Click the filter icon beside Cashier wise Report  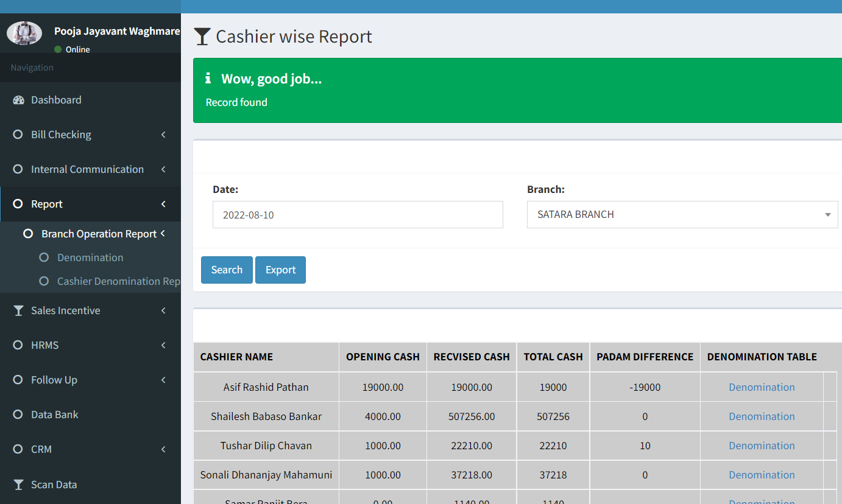point(202,37)
